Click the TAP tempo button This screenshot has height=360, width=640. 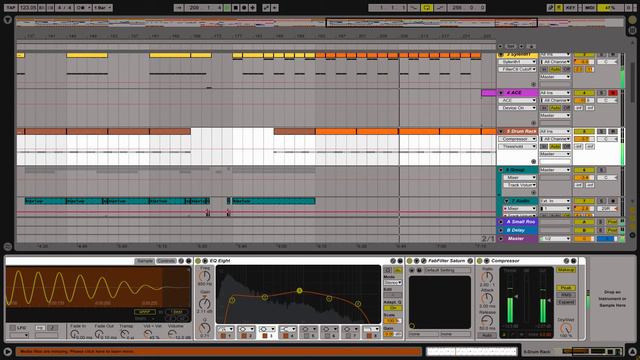pyautogui.click(x=10, y=7)
